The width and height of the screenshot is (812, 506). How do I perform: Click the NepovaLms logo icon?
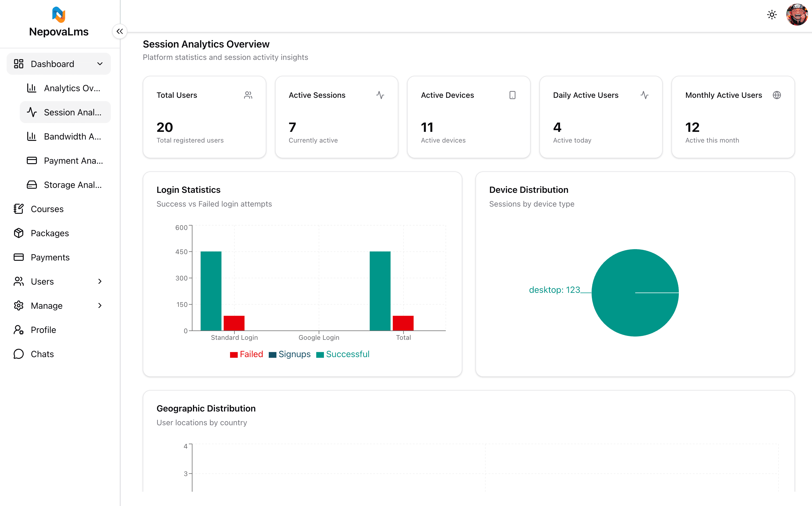[58, 15]
